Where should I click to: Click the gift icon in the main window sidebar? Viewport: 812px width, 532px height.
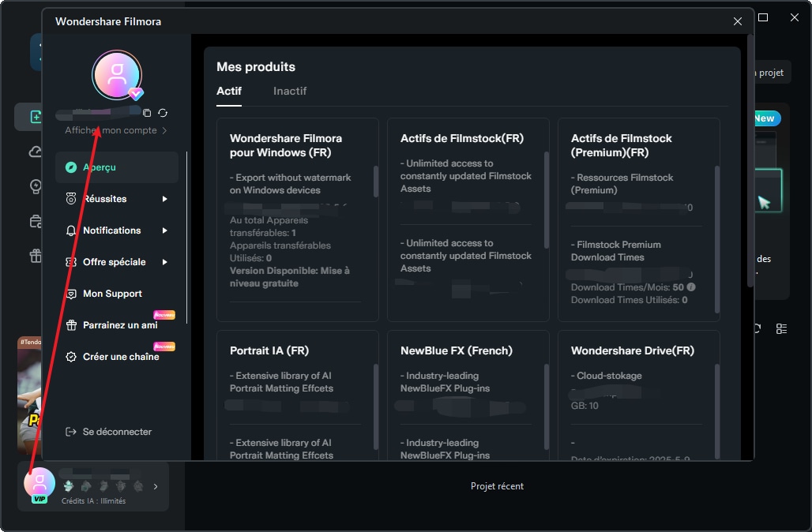36,256
